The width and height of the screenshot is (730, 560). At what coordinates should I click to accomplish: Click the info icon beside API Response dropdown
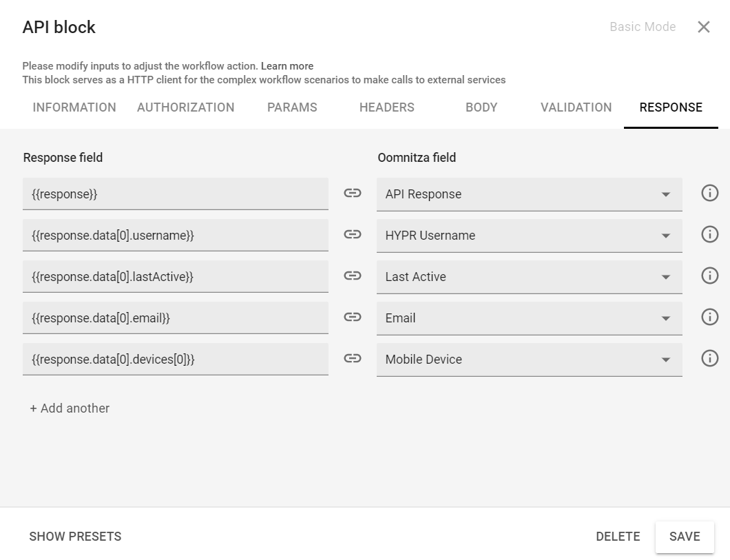[x=709, y=193]
